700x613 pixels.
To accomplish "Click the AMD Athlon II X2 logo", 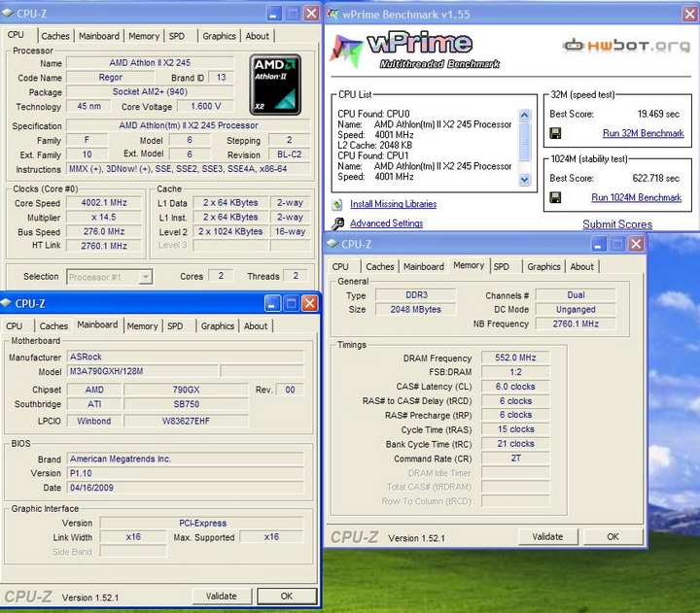I will [x=275, y=85].
